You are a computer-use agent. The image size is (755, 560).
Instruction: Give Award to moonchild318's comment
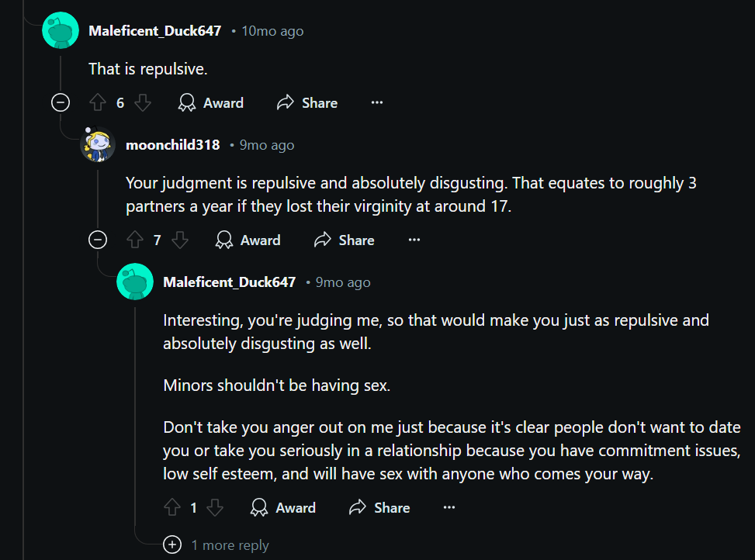[248, 240]
